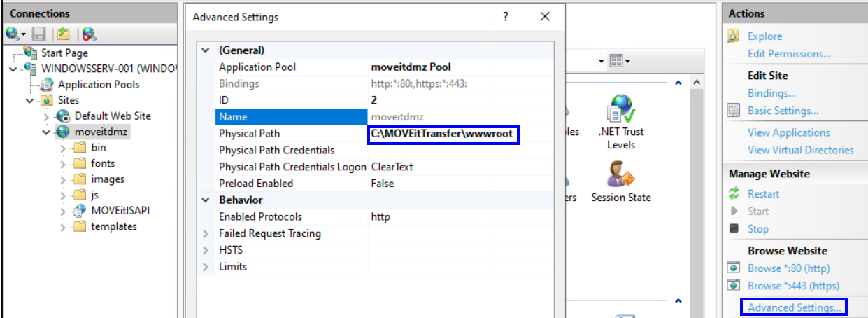Viewport: 868px width, 318px height.
Task: Browse the site on *:80 (http)
Action: point(789,268)
